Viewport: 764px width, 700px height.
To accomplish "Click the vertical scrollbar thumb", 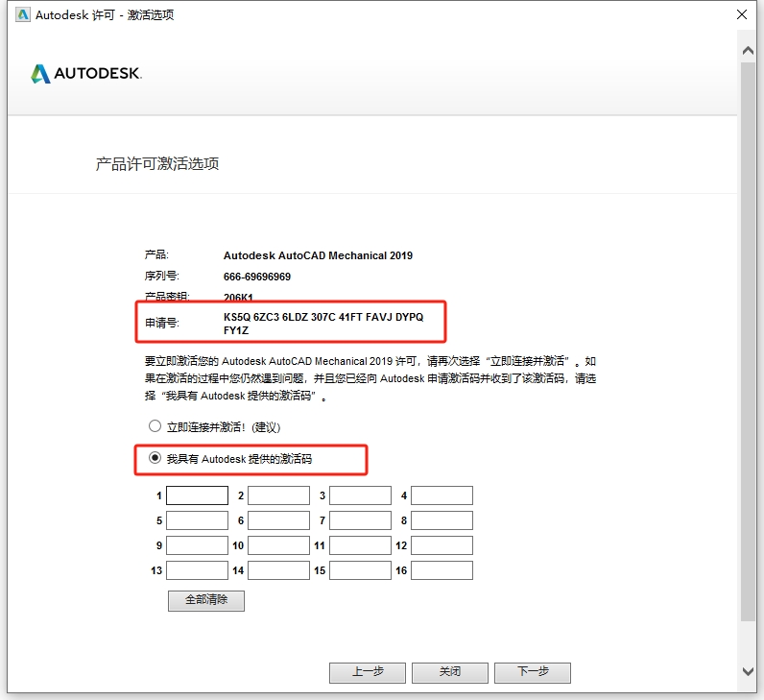I will (x=749, y=341).
